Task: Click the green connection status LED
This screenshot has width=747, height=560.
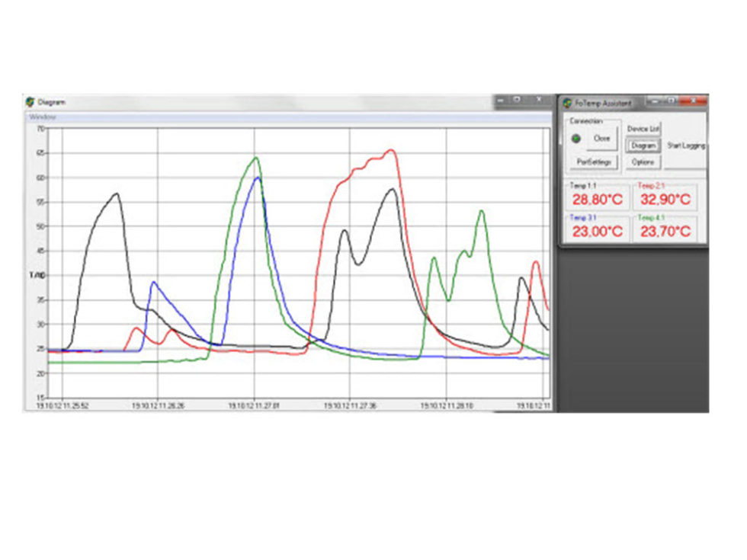Action: [x=576, y=139]
